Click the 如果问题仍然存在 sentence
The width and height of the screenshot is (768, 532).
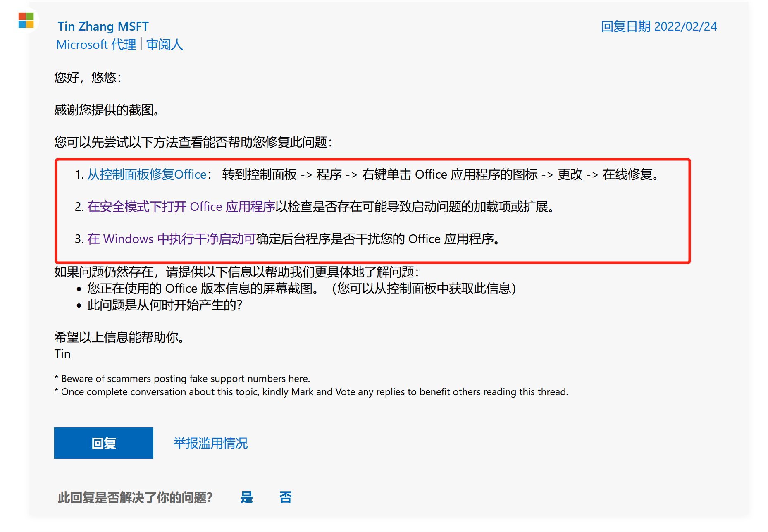[236, 272]
